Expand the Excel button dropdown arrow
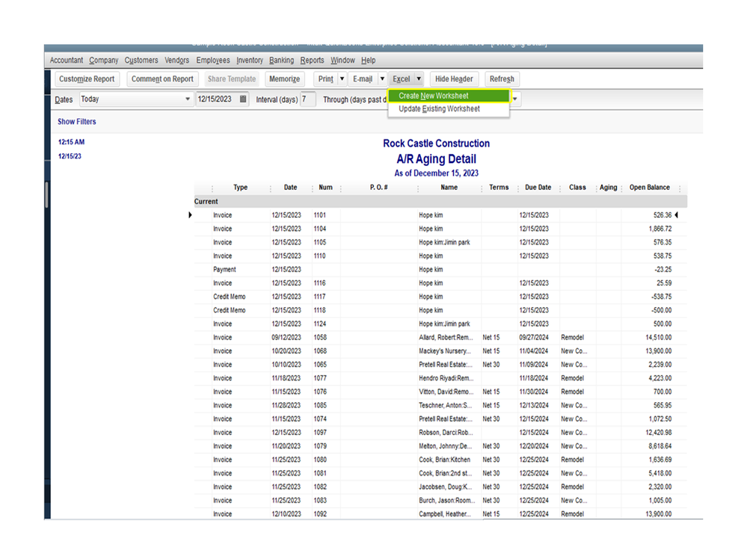Viewport: 747px width, 560px height. pyautogui.click(x=419, y=79)
